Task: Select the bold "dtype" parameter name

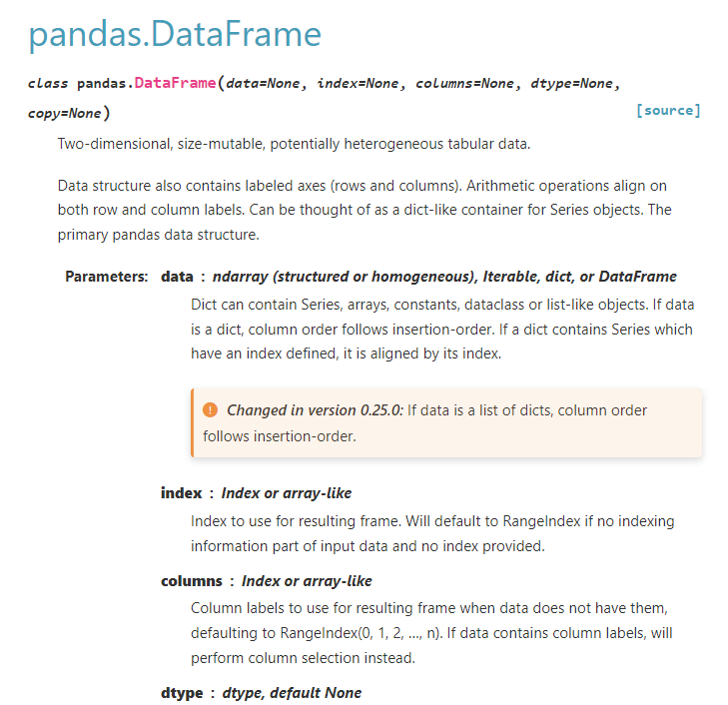Action: [x=181, y=693]
